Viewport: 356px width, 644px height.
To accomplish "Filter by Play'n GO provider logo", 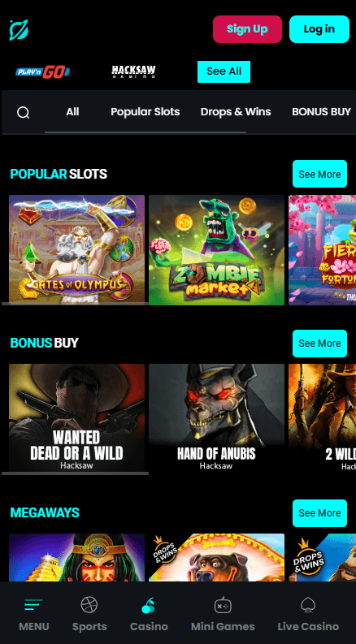I will [x=43, y=72].
